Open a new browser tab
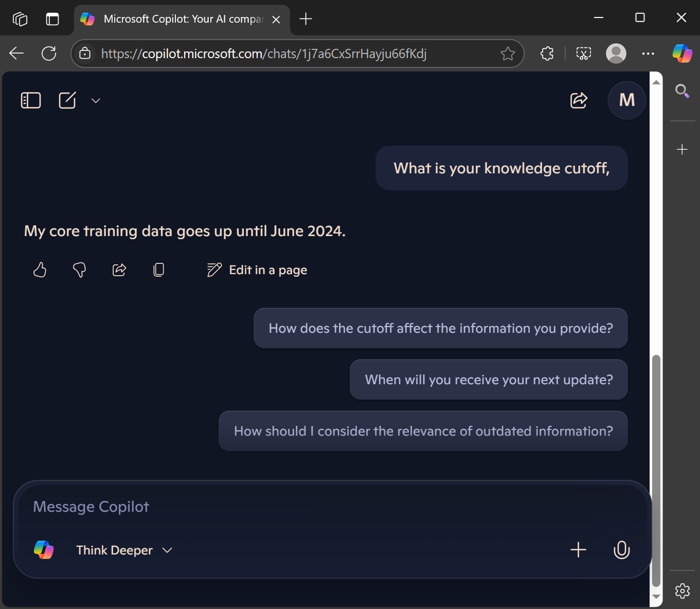The width and height of the screenshot is (700, 609). [306, 19]
